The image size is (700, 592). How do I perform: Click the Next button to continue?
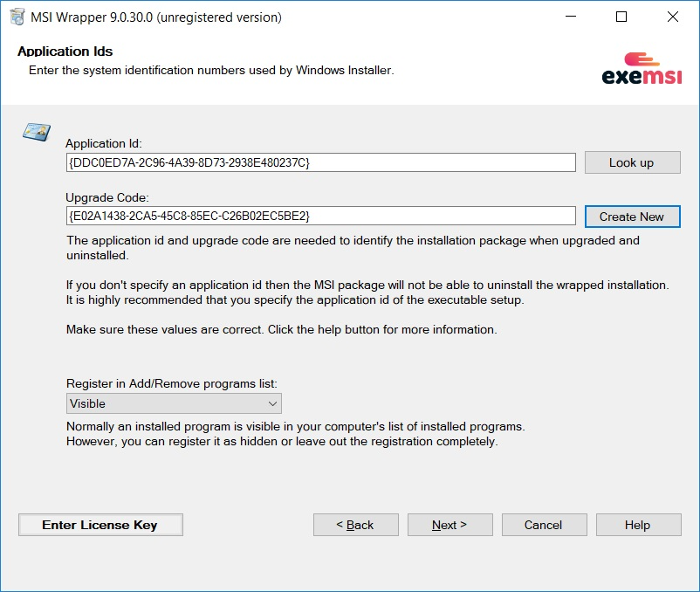tap(450, 525)
